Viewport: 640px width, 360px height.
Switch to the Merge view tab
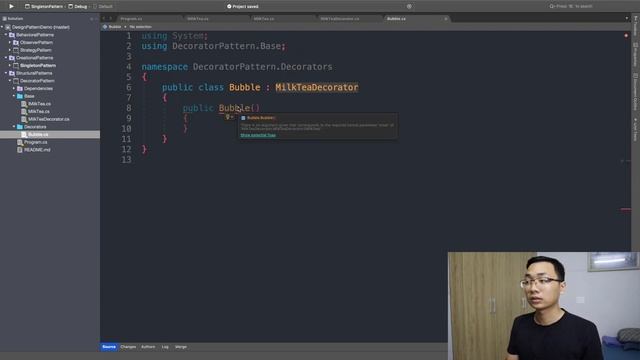pos(181,347)
